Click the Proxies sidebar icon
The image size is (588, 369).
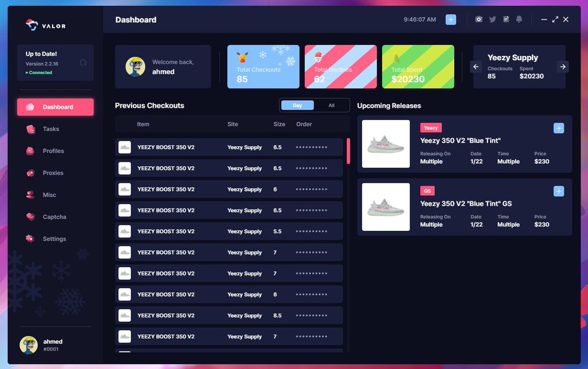pos(30,173)
